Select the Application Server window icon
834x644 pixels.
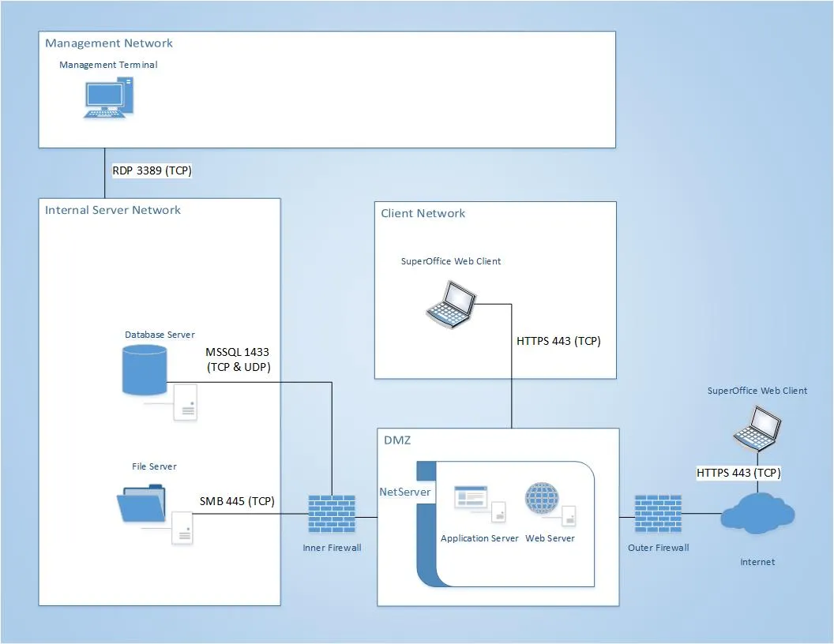pos(471,498)
